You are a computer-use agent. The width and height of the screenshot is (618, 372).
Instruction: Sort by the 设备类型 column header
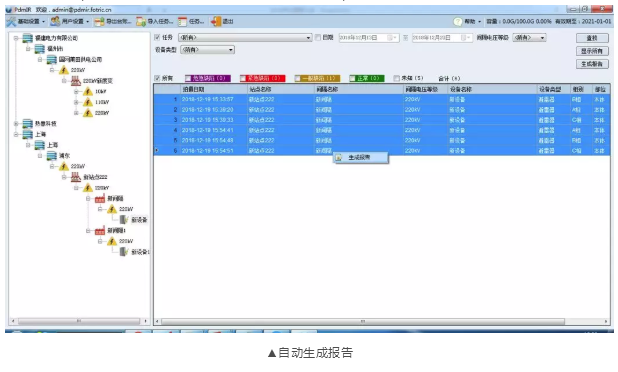coord(554,89)
